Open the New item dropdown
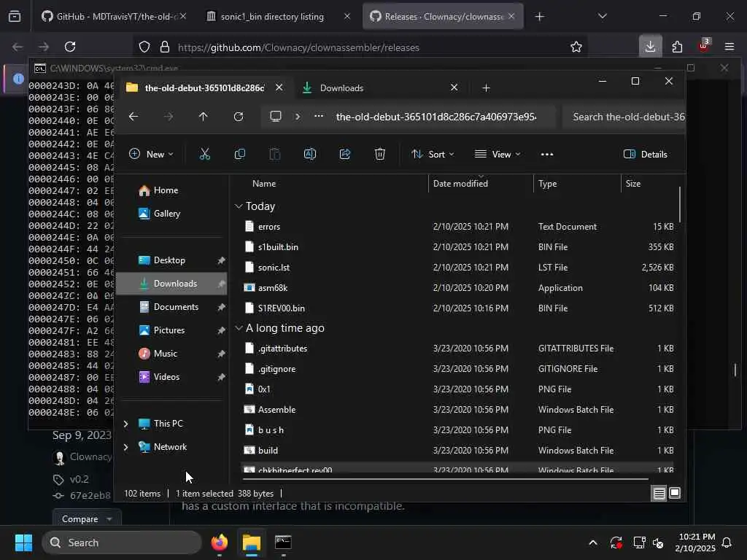Viewport: 747px width, 560px height. 151,155
